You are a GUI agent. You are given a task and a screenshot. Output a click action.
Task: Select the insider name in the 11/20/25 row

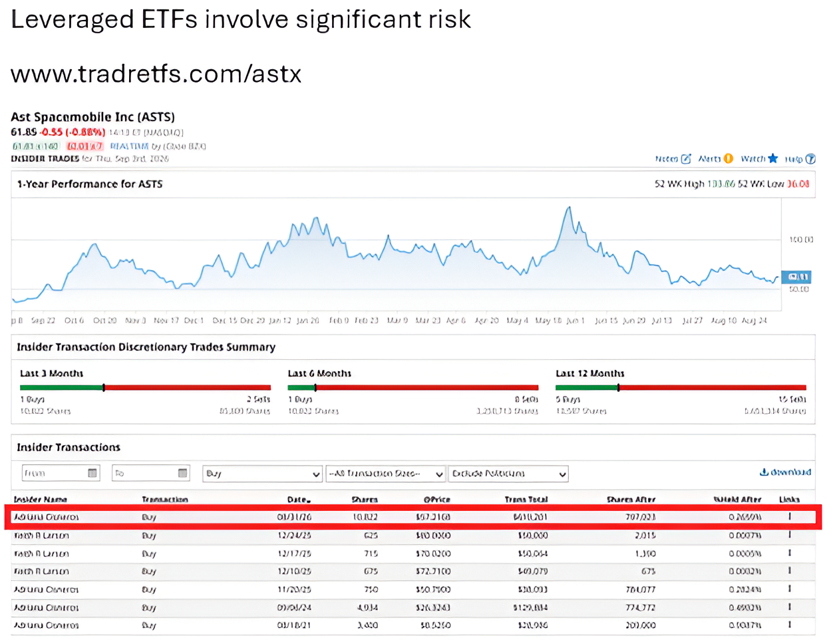point(47,589)
